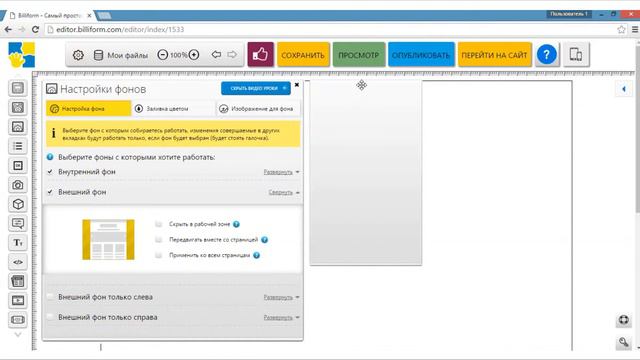
Task: Open help with the question mark icon
Action: 547,55
